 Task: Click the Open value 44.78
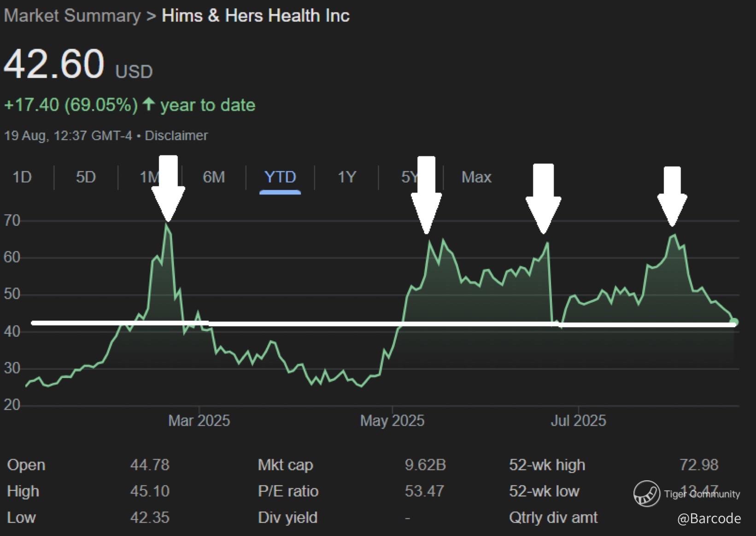pyautogui.click(x=150, y=465)
